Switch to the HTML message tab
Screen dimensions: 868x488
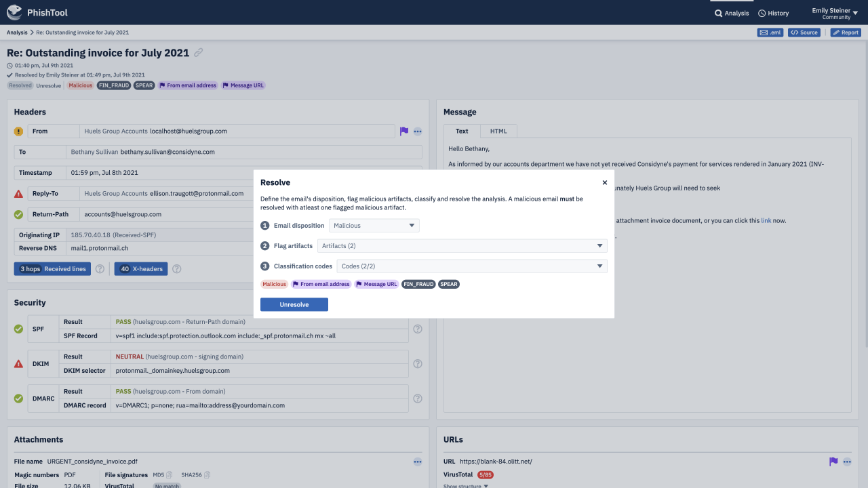(498, 131)
